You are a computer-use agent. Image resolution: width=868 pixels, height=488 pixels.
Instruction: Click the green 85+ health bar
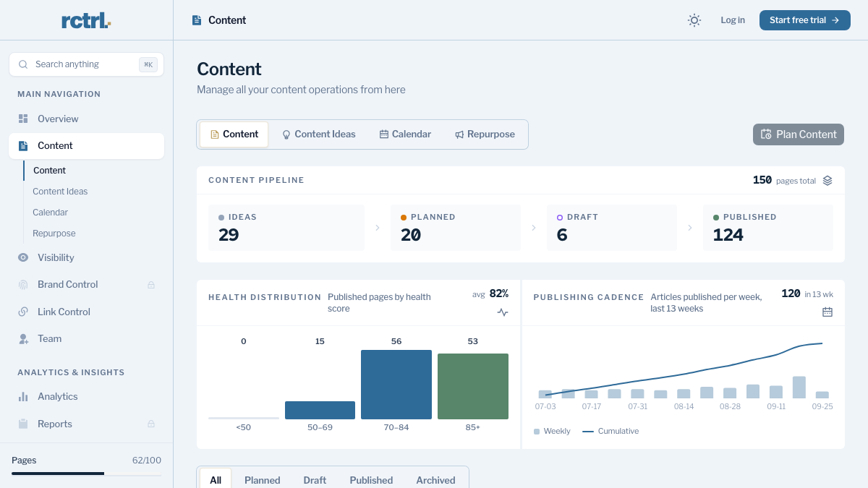(x=473, y=386)
